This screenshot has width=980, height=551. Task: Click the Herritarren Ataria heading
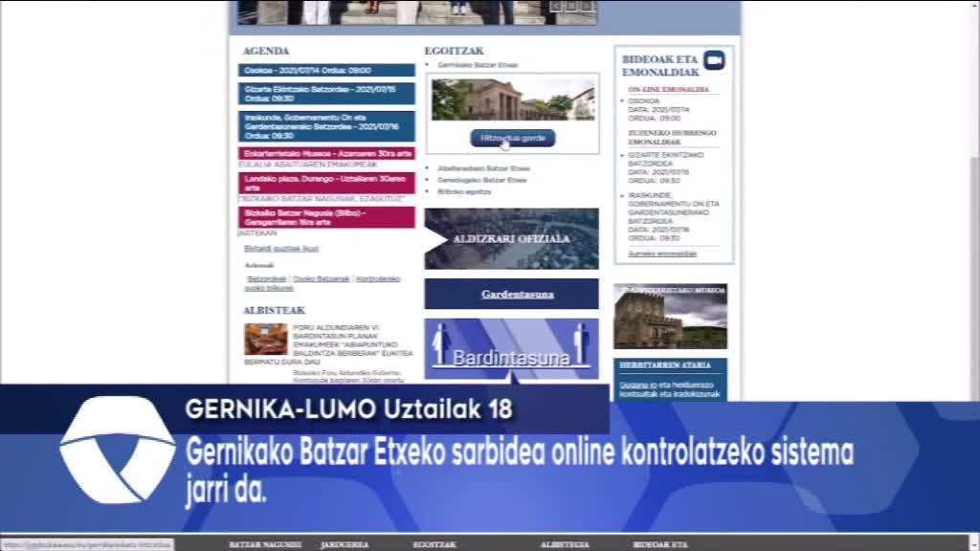665,364
